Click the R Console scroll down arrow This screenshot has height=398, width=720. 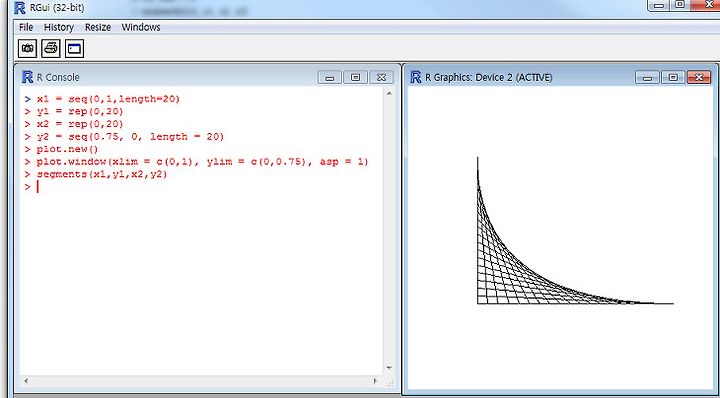pos(389,368)
